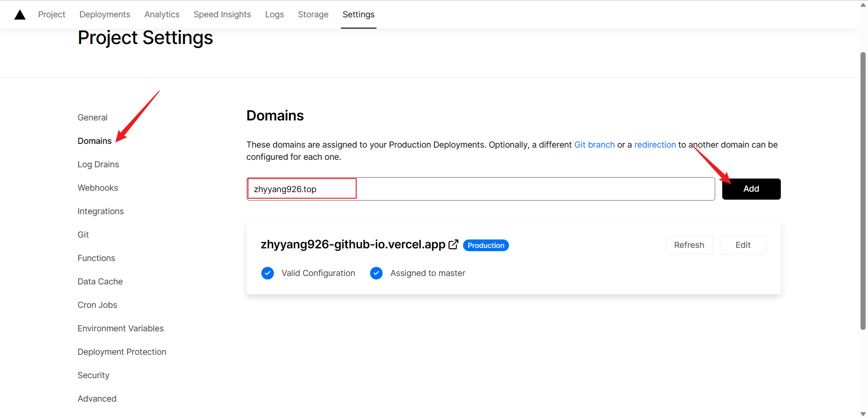
Task: Click the Add domain button
Action: (751, 189)
